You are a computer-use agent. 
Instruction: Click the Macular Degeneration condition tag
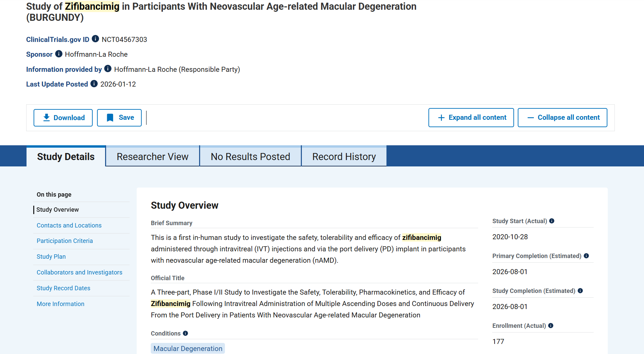pyautogui.click(x=188, y=348)
